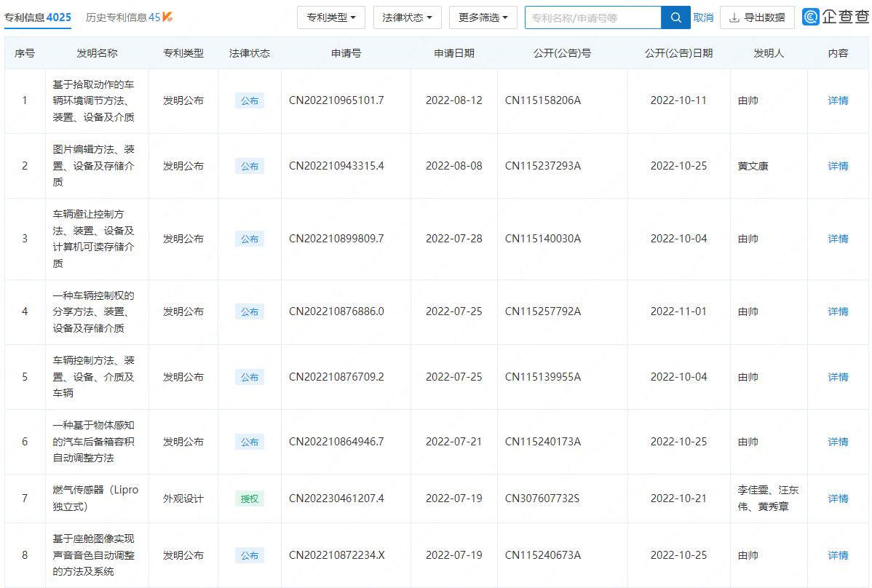Screen dimensions: 872x588
Task: Click the 公布 status tag in row one
Action: click(x=249, y=101)
